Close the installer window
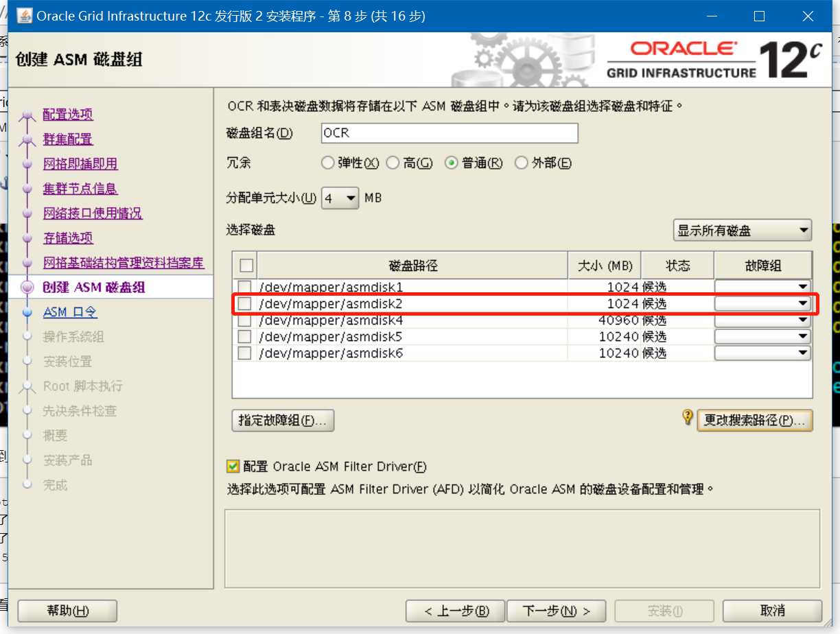Screen dimensions: 840x634 click(808, 16)
